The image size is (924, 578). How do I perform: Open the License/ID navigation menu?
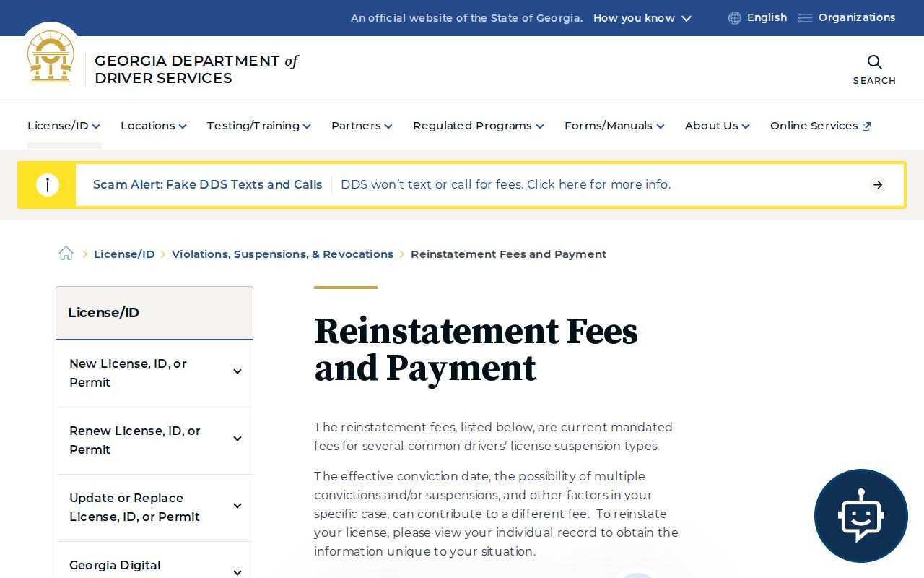click(64, 126)
